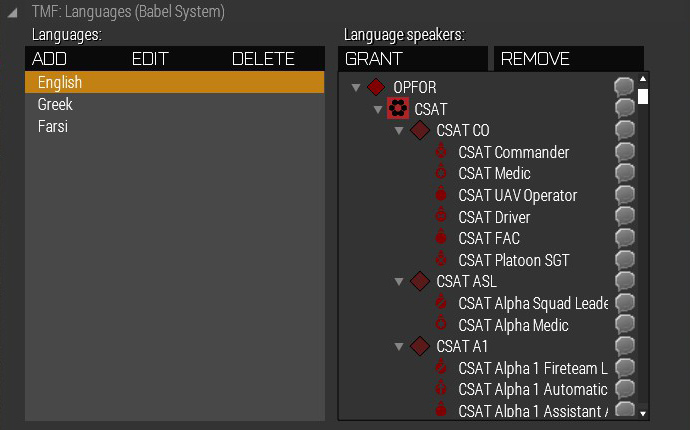Screen dimensions: 690x430
Task: Click the CSAT UAV Operator unit icon
Action: (441, 195)
